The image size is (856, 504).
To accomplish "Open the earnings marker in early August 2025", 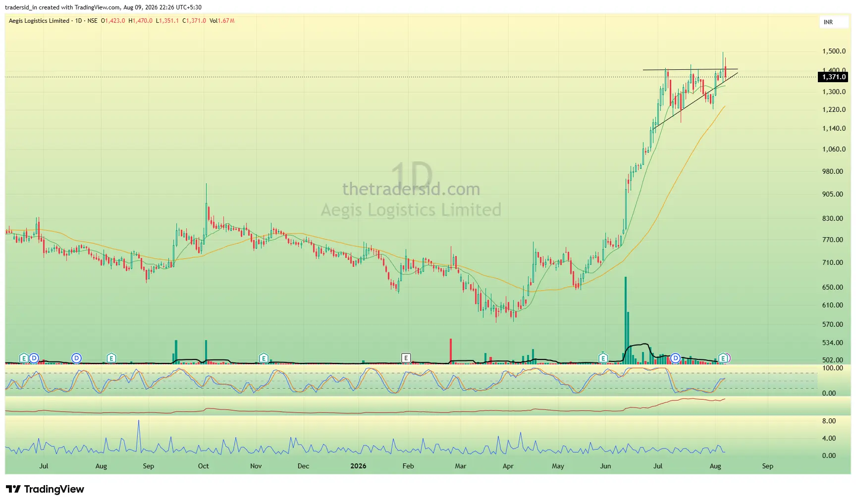I will click(x=111, y=358).
